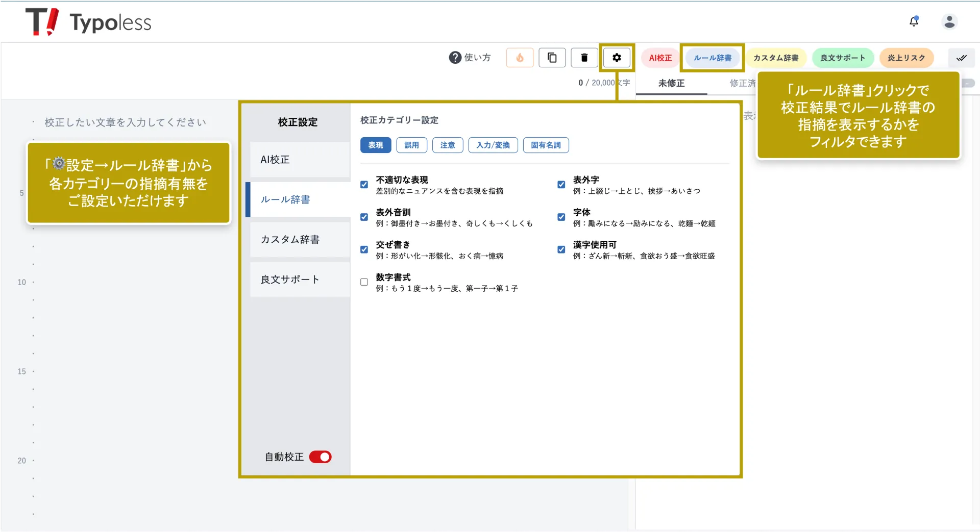The image size is (980, 532).
Task: Uncheck the 字体 checkbox
Action: (561, 217)
